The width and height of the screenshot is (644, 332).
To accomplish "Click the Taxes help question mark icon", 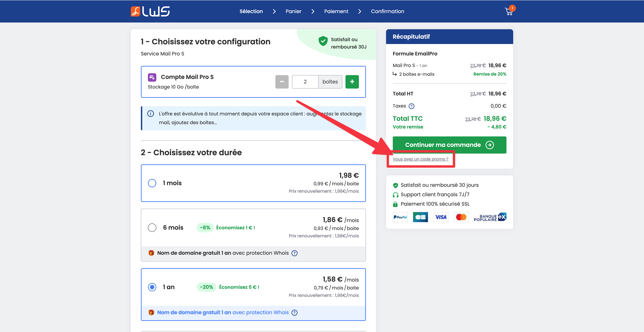I will pos(411,106).
